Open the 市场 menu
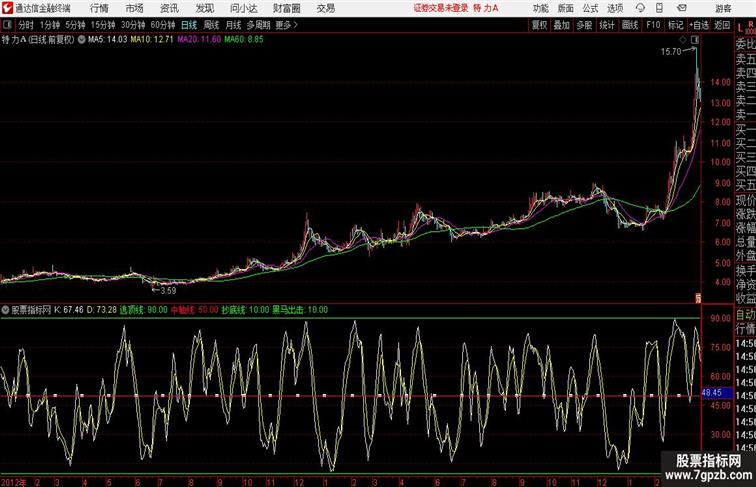The image size is (756, 487). 135,8
